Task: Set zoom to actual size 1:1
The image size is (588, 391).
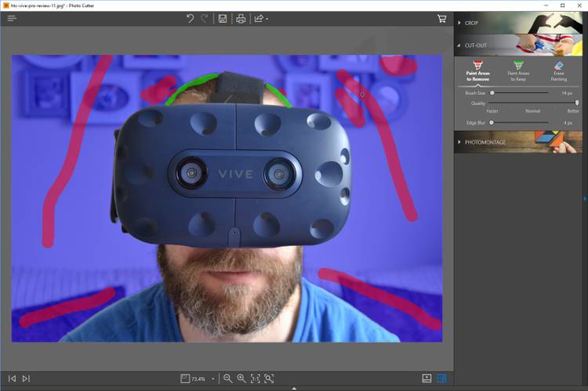Action: click(256, 378)
